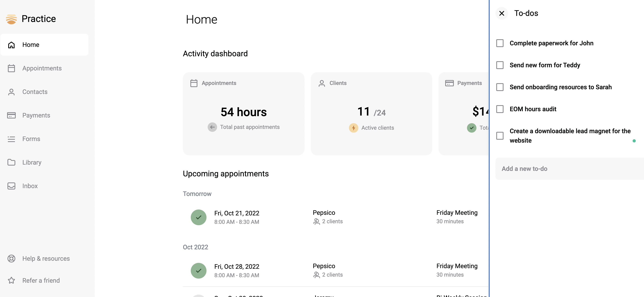Screen dimensions: 644x297
Task: Open the Forms section
Action: (x=44, y=139)
